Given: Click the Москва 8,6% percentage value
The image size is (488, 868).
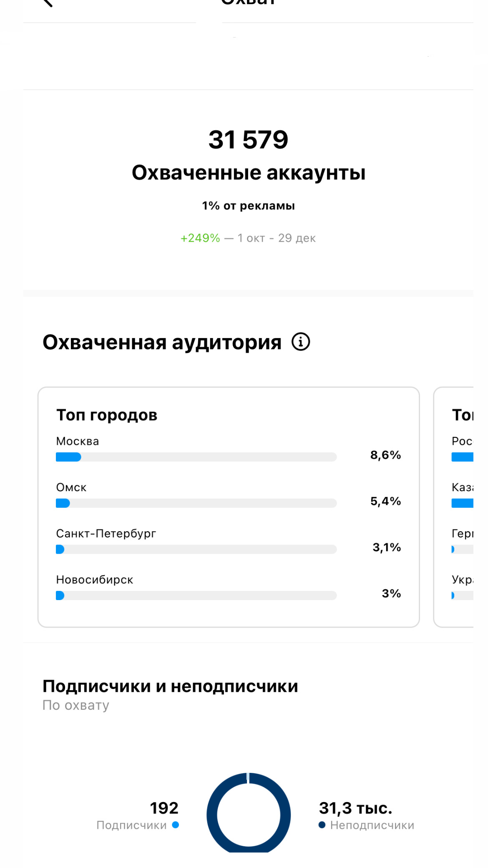Looking at the screenshot, I should point(385,455).
